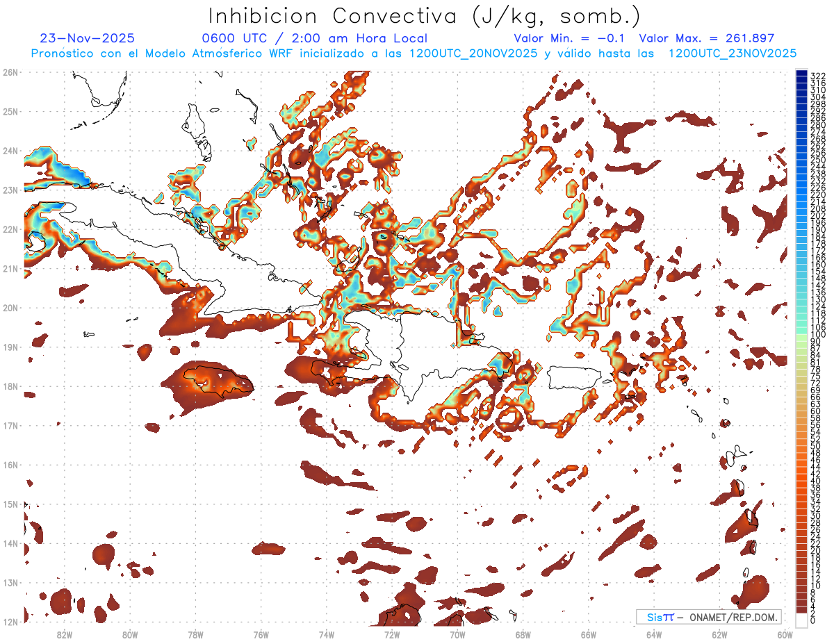The width and height of the screenshot is (834, 644).
Task: Click the '70W' longitude label
Action: (x=457, y=634)
